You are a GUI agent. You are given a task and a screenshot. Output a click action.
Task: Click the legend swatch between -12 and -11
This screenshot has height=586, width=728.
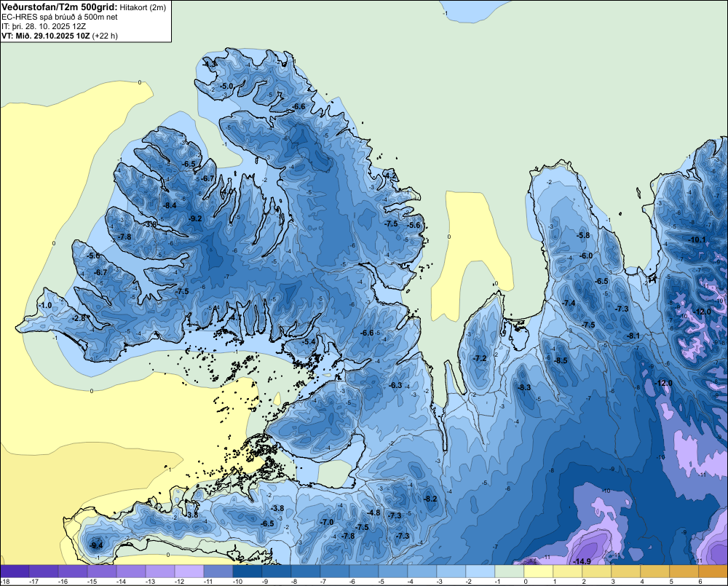189,571
